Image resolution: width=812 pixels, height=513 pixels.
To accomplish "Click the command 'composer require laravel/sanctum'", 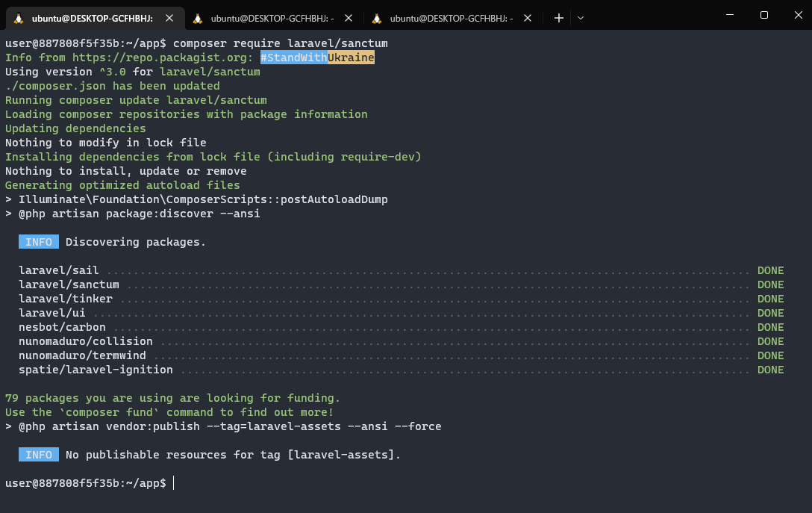I will click(x=280, y=43).
